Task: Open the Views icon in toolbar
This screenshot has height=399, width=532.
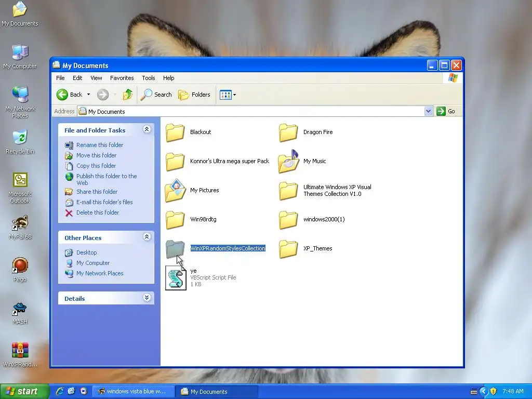Action: [225, 95]
